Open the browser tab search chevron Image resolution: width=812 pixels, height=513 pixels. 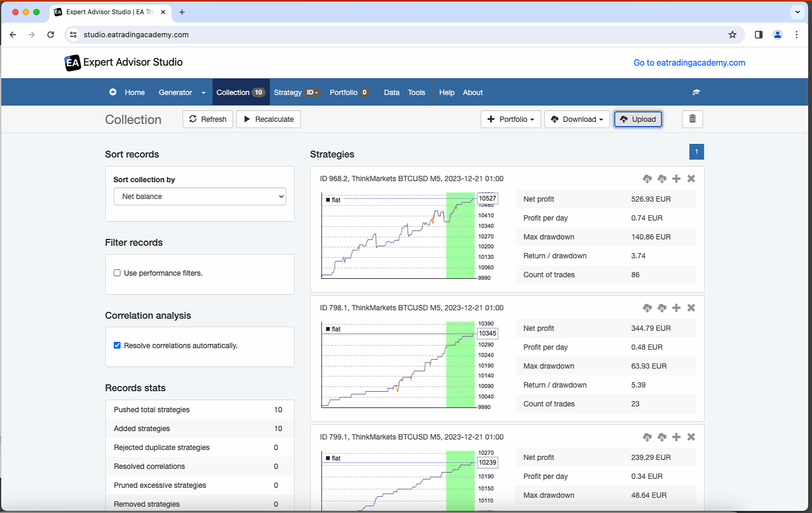point(797,12)
